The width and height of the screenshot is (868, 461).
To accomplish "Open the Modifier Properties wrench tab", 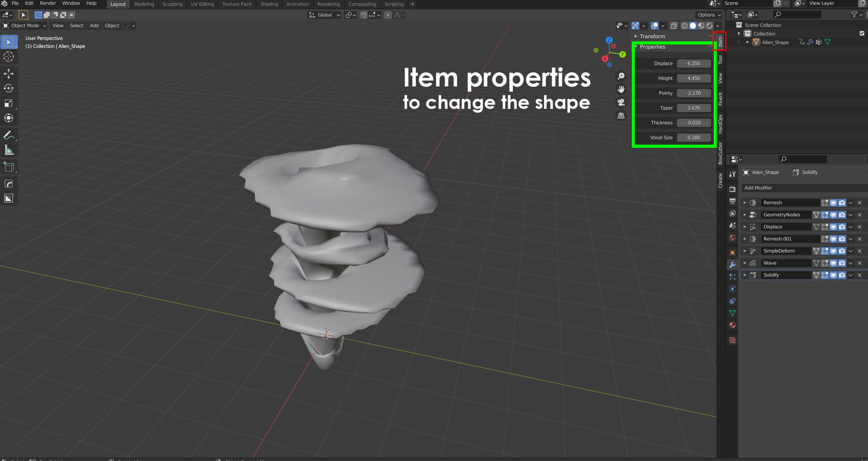I will (x=732, y=265).
